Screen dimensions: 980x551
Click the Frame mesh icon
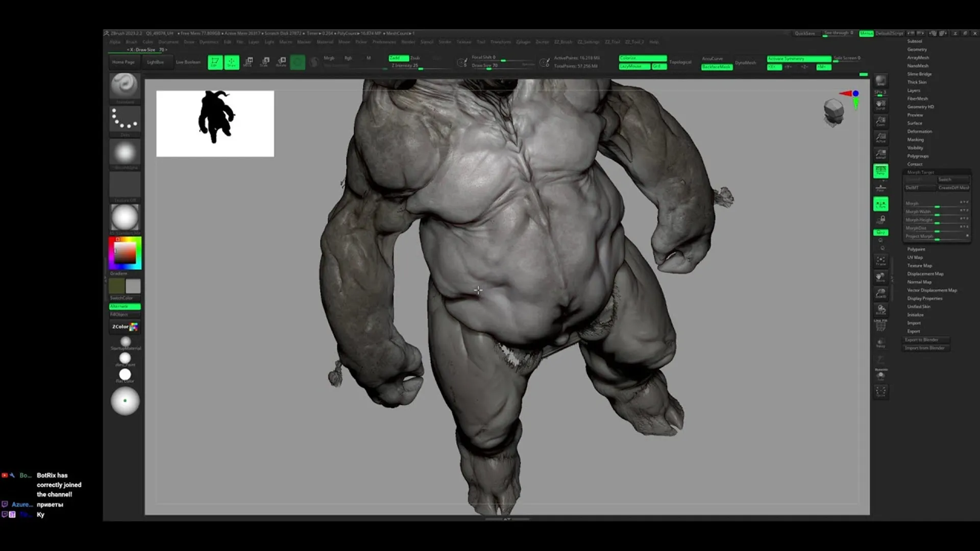[880, 261]
